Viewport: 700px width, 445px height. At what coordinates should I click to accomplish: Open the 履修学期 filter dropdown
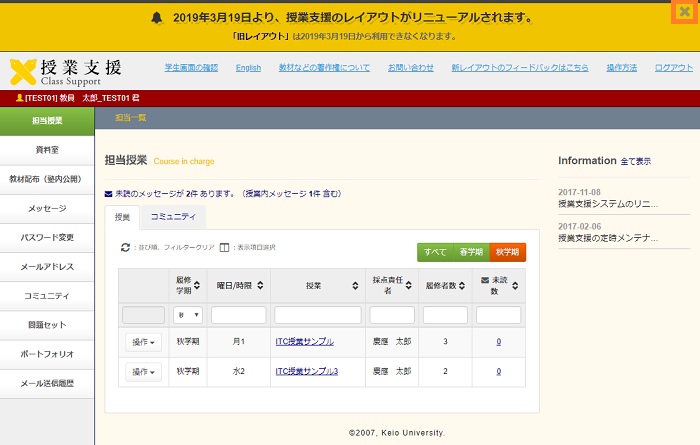coord(187,315)
